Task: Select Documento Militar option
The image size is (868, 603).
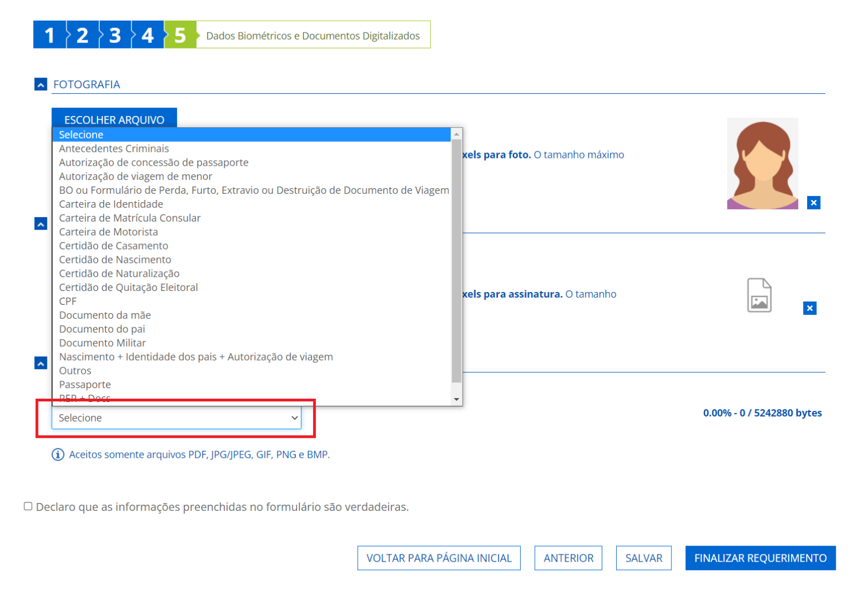Action: point(252,343)
